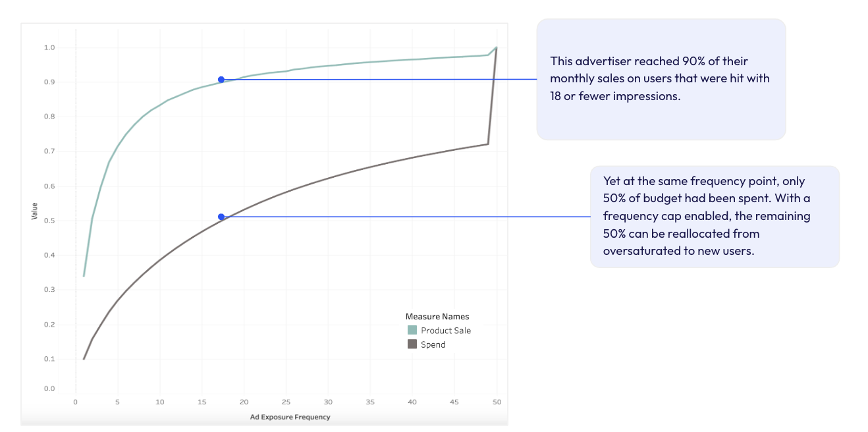Viewport: 868px width, 432px height.
Task: Click the Measure Names legend title
Action: 437,317
